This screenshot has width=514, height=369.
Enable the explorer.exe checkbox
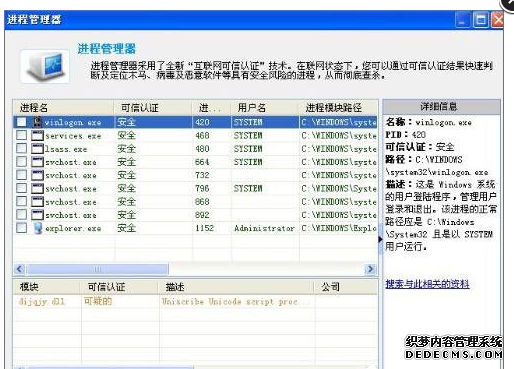point(22,228)
